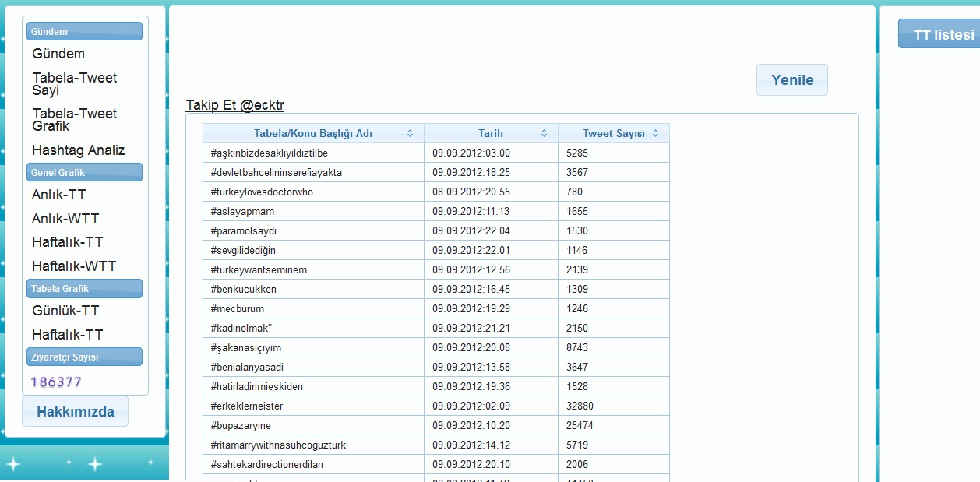This screenshot has width=980, height=482.
Task: Click the Tabela Grafik section header
Action: pos(85,288)
